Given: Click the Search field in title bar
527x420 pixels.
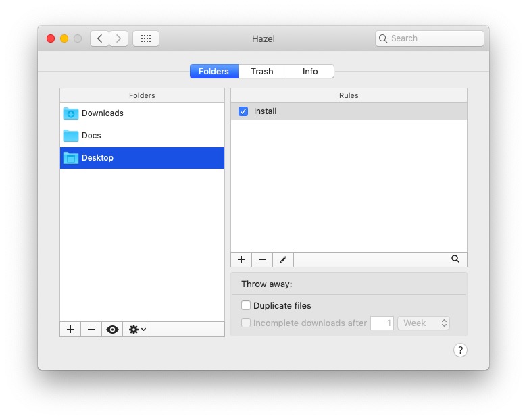Looking at the screenshot, I should tap(430, 38).
